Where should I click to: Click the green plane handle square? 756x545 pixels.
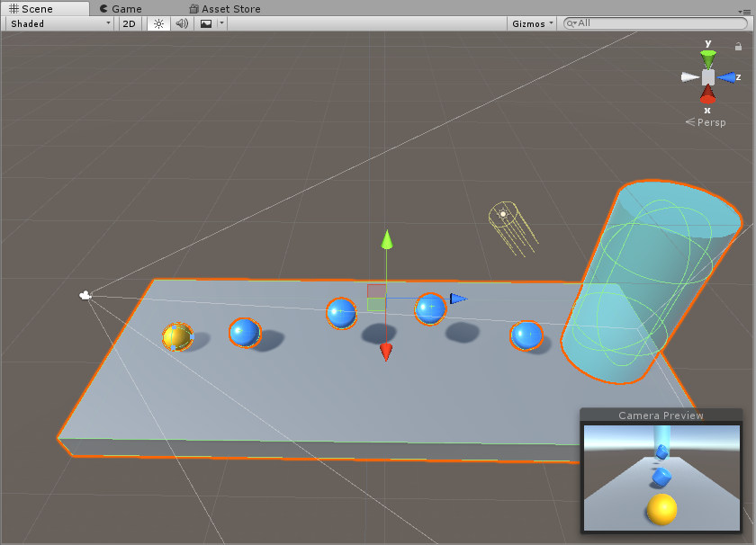pyautogui.click(x=376, y=305)
